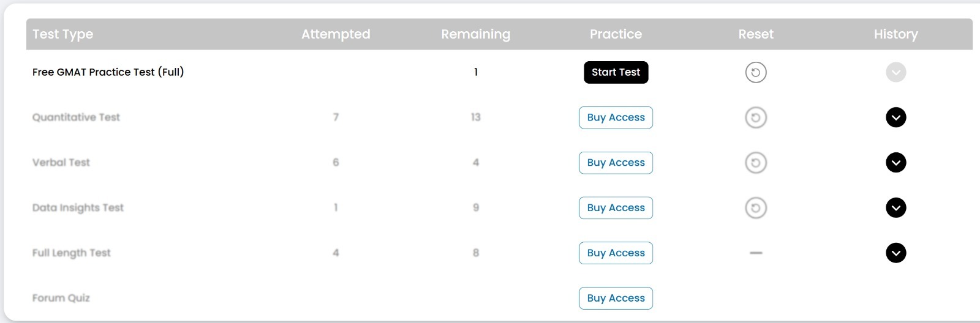The width and height of the screenshot is (980, 323).
Task: Click the Test Type column header
Action: pyautogui.click(x=62, y=34)
